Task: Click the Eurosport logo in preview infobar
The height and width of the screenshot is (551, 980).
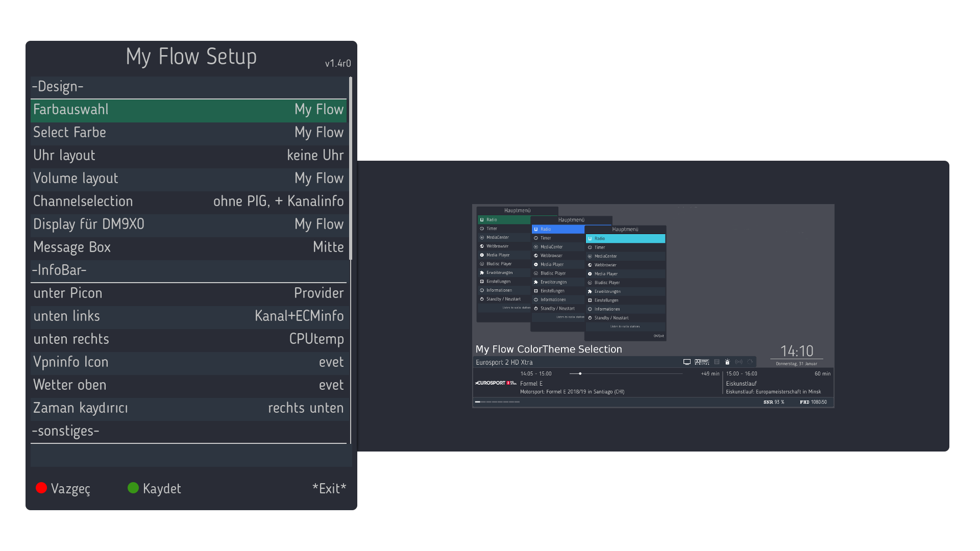Action: tap(495, 383)
